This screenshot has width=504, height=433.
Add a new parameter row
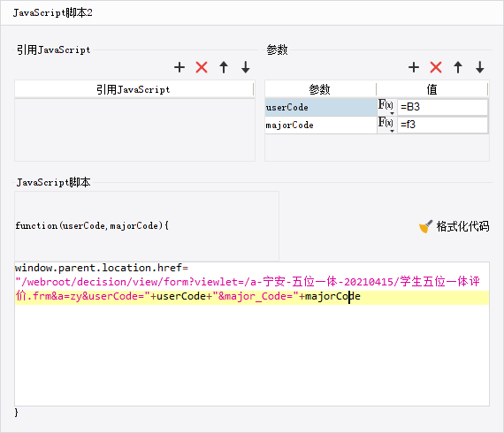point(414,67)
